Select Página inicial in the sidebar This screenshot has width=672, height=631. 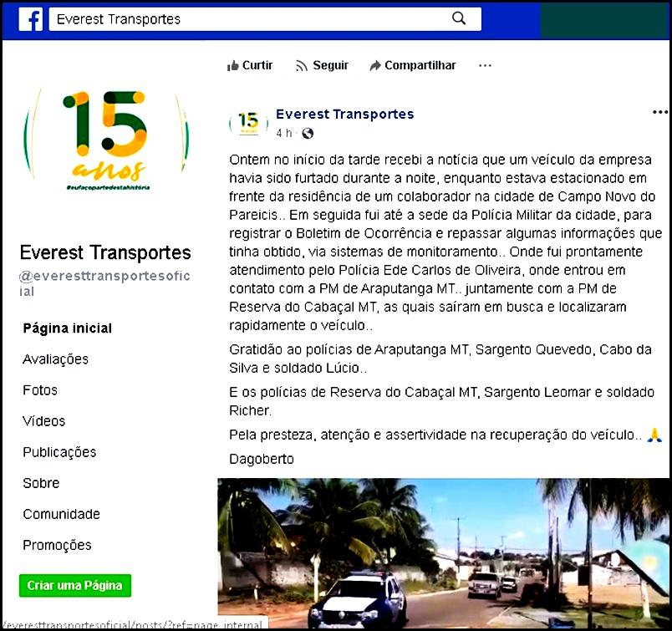(67, 328)
